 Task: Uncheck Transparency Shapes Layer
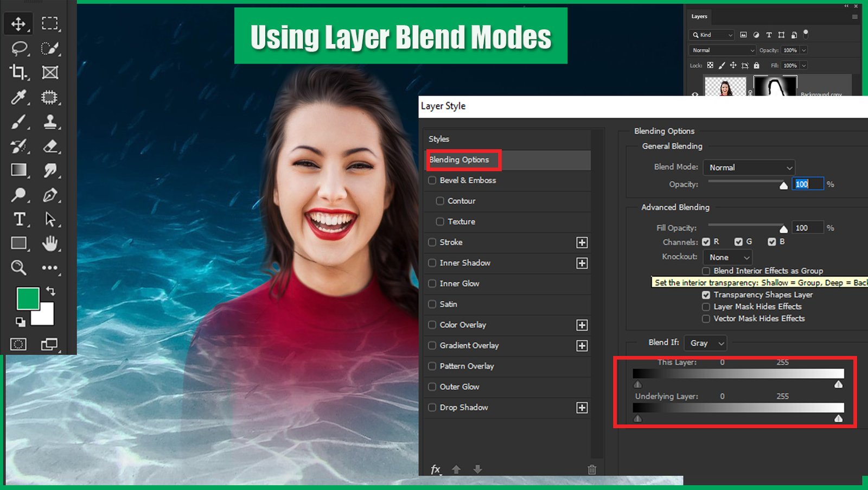[x=706, y=295]
